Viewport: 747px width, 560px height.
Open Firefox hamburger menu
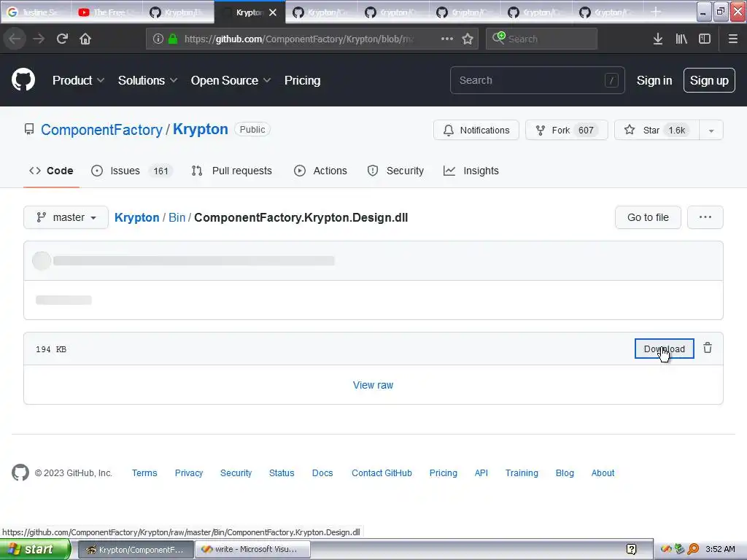tap(733, 39)
